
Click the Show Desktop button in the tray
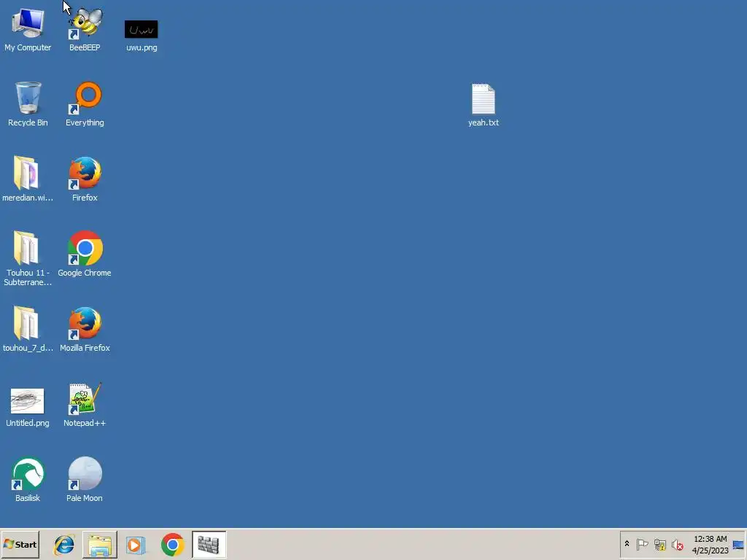738,545
